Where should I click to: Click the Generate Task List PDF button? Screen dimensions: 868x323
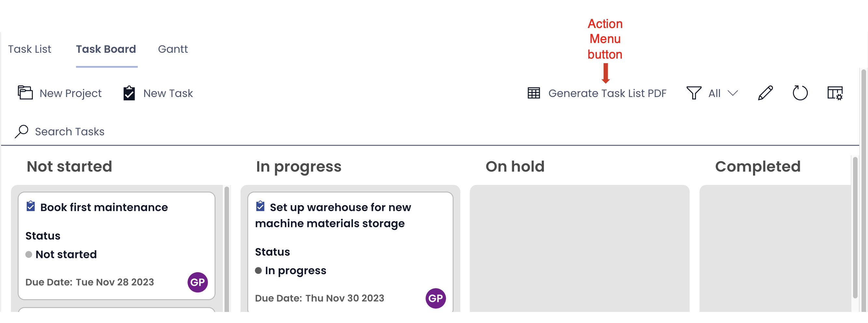coord(597,93)
